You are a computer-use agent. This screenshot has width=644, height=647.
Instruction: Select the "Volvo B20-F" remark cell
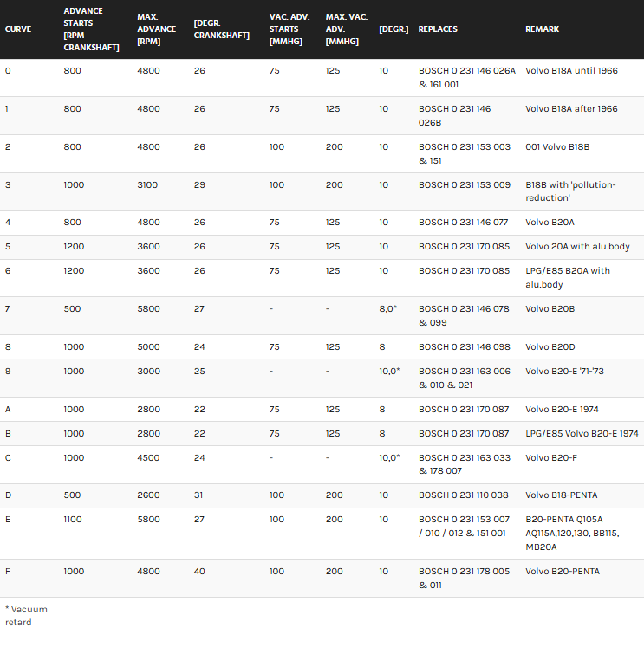tap(550, 458)
